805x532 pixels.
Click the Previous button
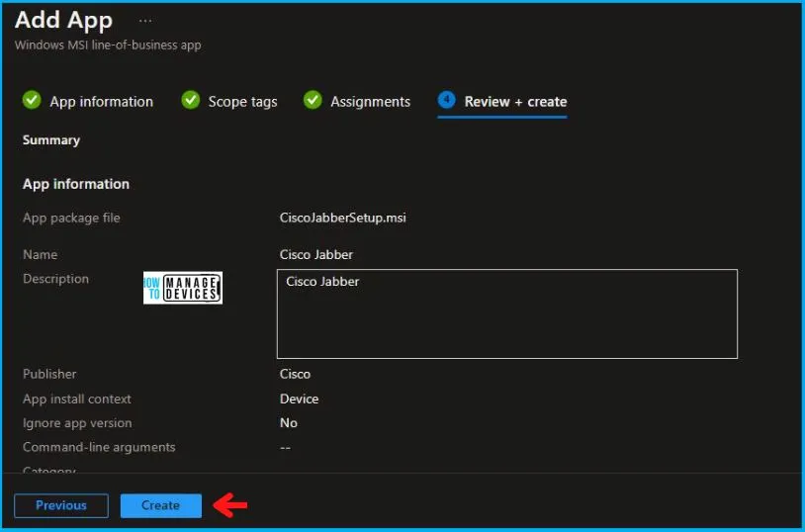pos(61,506)
